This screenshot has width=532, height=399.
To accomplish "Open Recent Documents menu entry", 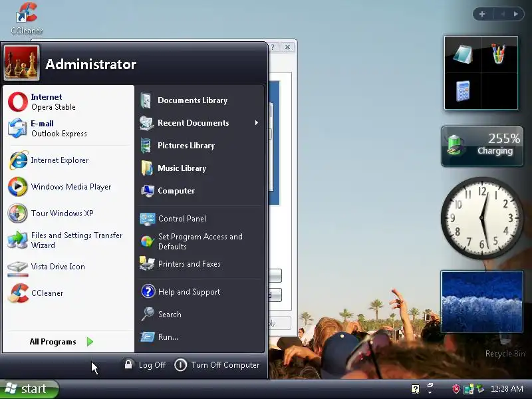I will click(200, 123).
